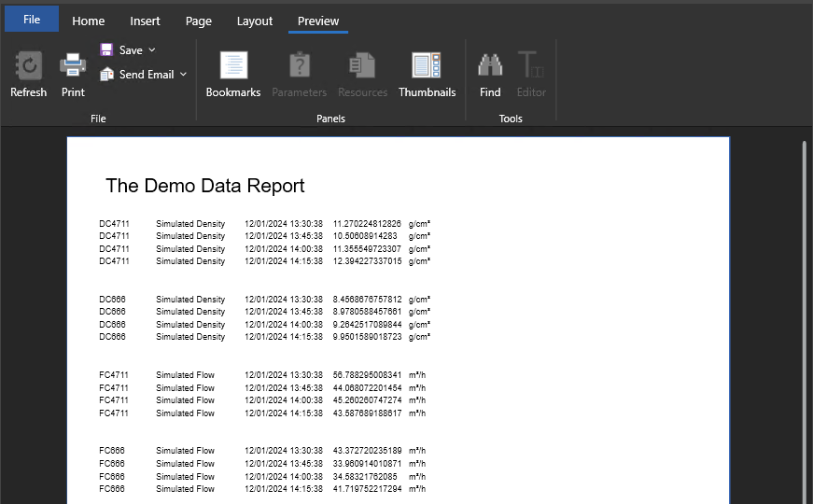Expand the Save dropdown arrow
Screen dimensions: 813x504
tap(152, 50)
